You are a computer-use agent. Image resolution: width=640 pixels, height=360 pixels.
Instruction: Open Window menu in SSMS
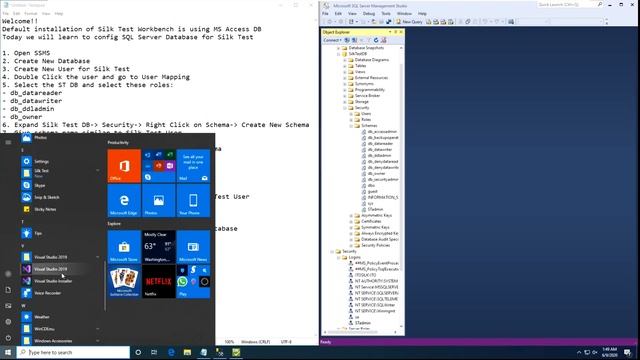point(404,13)
